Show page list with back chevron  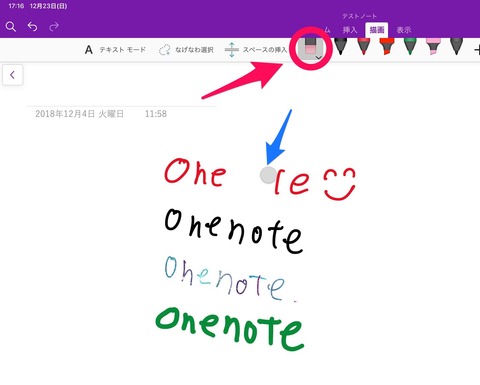coord(13,75)
